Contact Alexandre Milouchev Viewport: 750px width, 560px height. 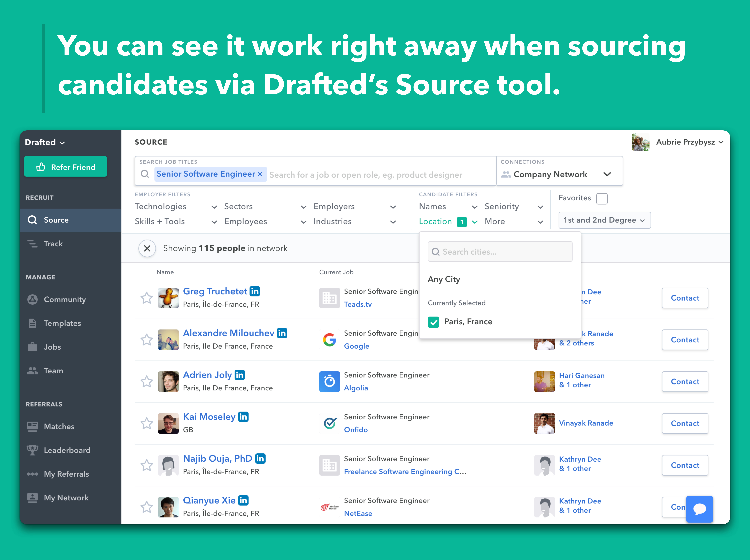(x=685, y=340)
